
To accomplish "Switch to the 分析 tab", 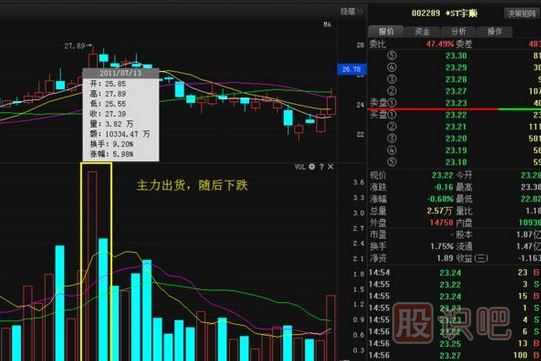I will [459, 31].
